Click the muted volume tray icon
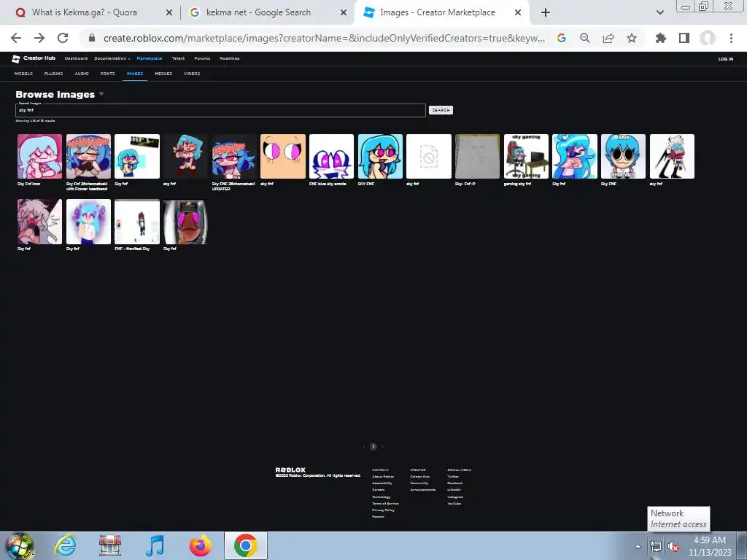The width and height of the screenshot is (747, 560). click(x=673, y=547)
